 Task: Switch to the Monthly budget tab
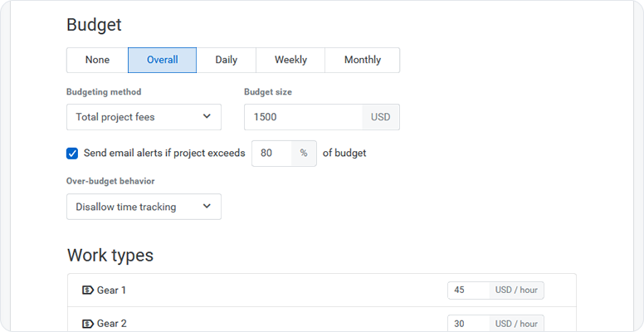coord(362,60)
